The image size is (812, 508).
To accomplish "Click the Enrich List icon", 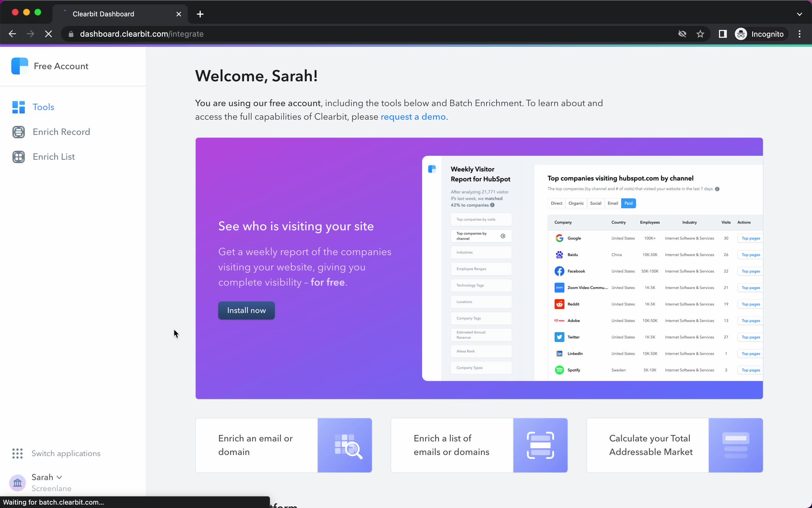I will point(18,157).
